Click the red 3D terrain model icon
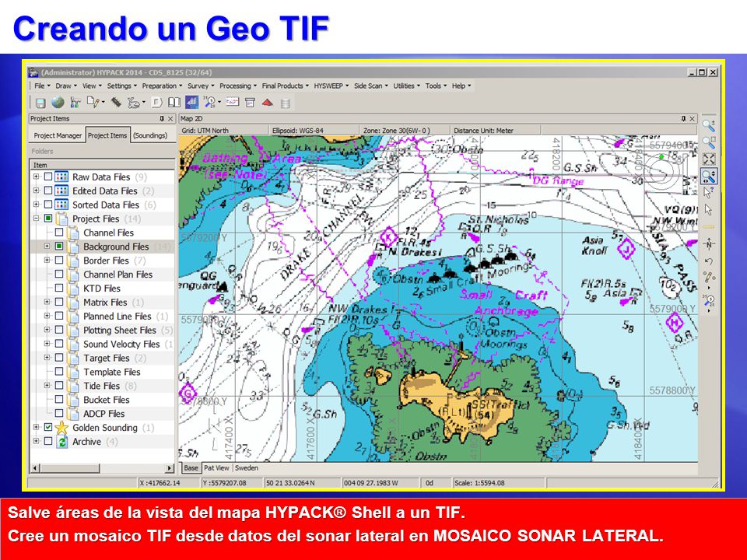The image size is (747, 560). pos(267,103)
